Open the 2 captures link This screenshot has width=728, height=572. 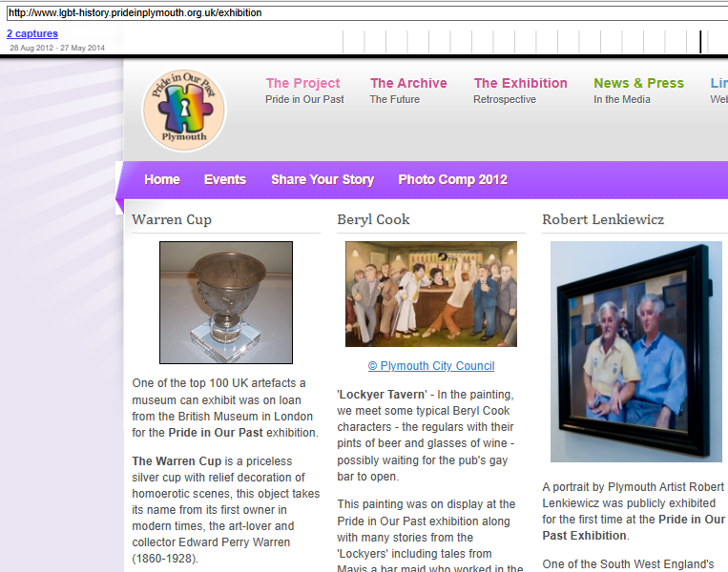click(x=32, y=33)
